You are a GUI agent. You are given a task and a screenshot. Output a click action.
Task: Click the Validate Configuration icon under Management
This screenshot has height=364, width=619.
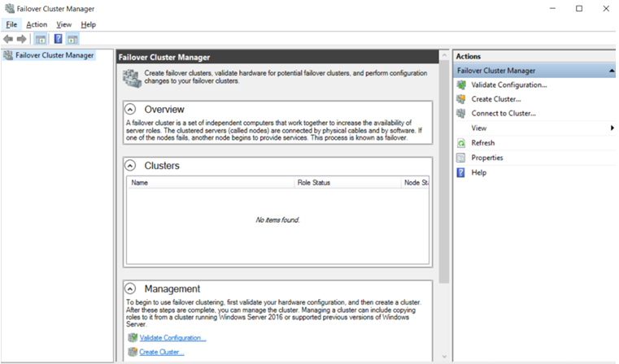(133, 337)
